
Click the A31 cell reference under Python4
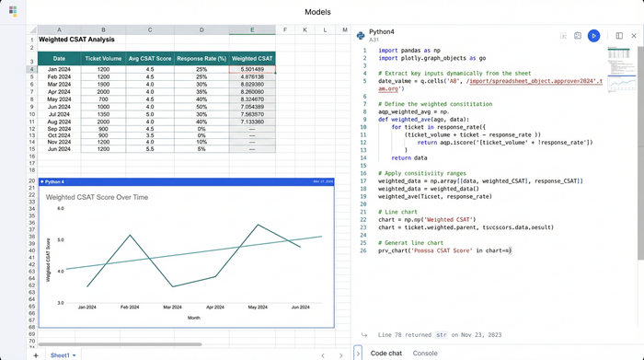tap(374, 40)
